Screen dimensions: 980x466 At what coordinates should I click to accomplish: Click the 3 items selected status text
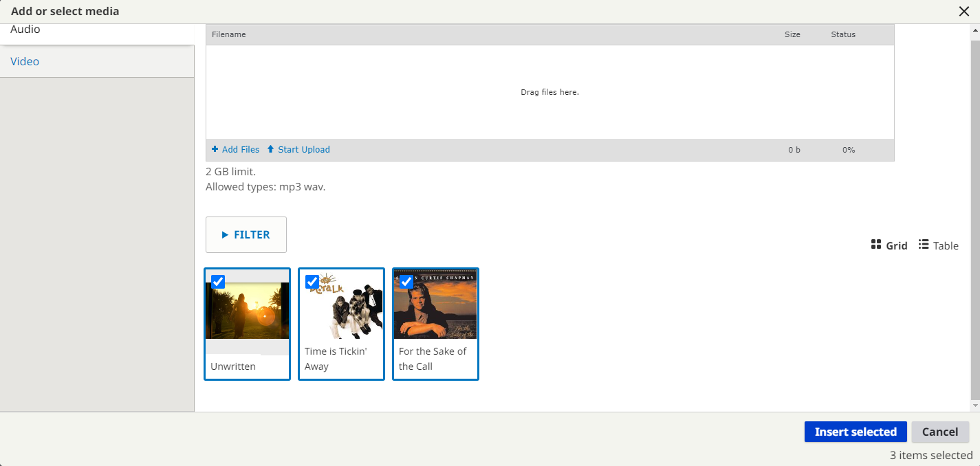931,455
